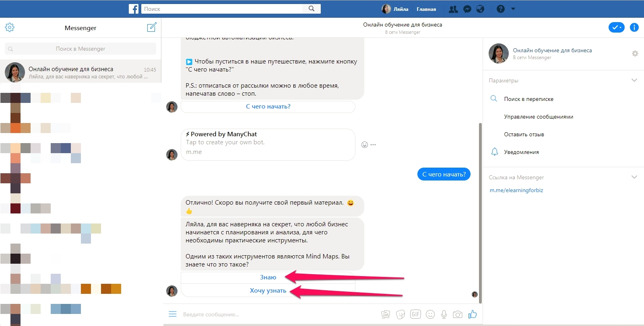Open the Онлайн обучение для бизнеса conversation

pyautogui.click(x=80, y=72)
